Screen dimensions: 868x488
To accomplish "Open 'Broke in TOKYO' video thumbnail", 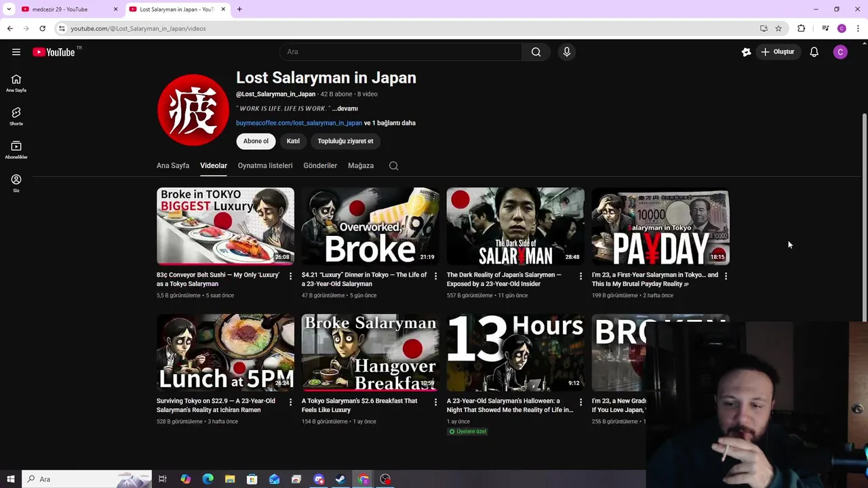I will (225, 226).
